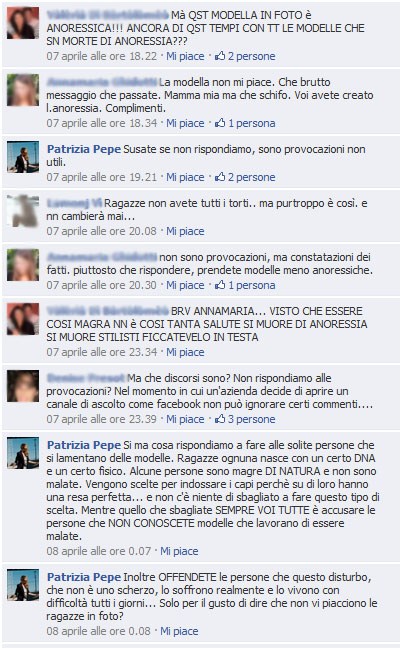Click 'Mi piace' on the 18.22 comment

[x=185, y=56]
